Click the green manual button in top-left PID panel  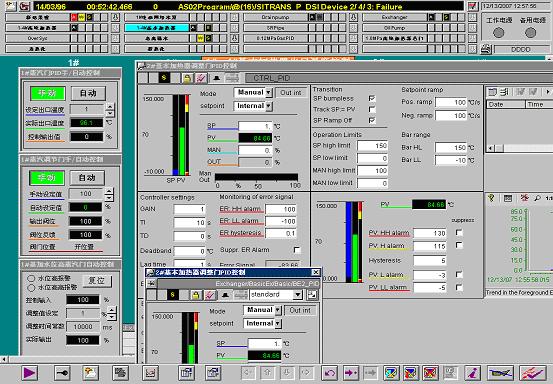(47, 93)
